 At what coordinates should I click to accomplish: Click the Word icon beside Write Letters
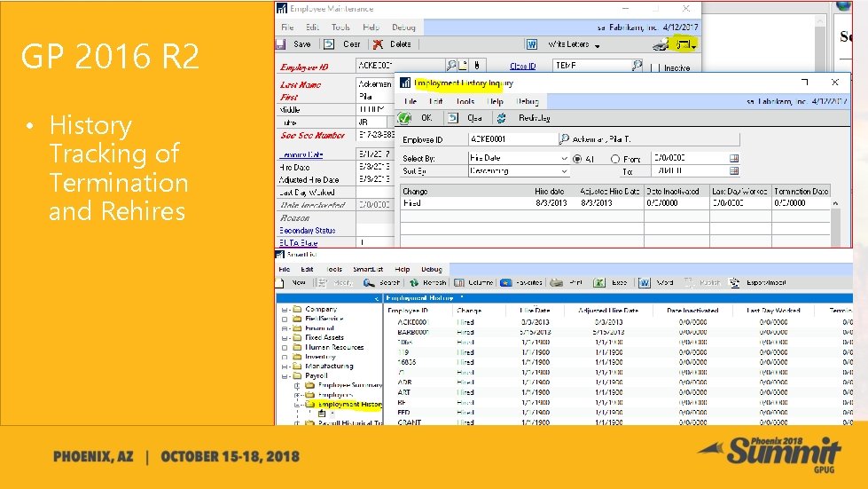(x=531, y=44)
